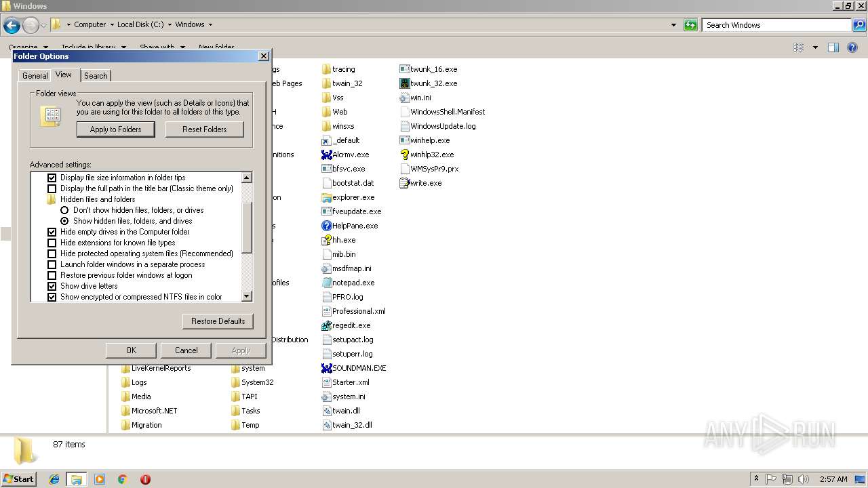The image size is (868, 488).
Task: Open Windows Media Player taskbar icon
Action: pyautogui.click(x=100, y=479)
